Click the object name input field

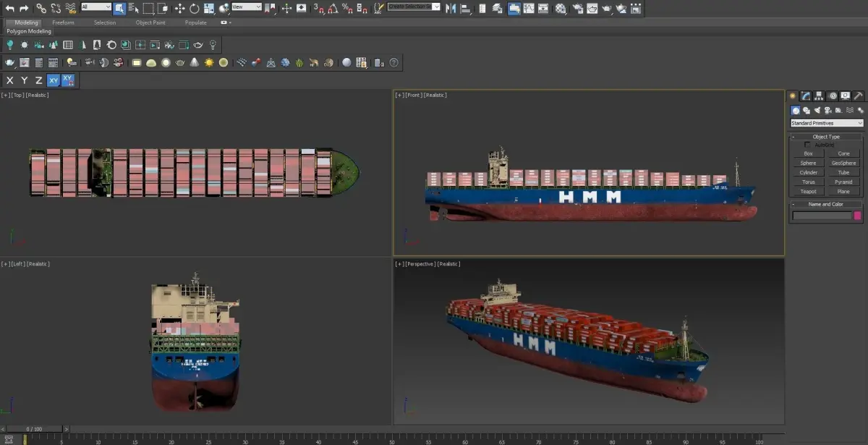(822, 216)
